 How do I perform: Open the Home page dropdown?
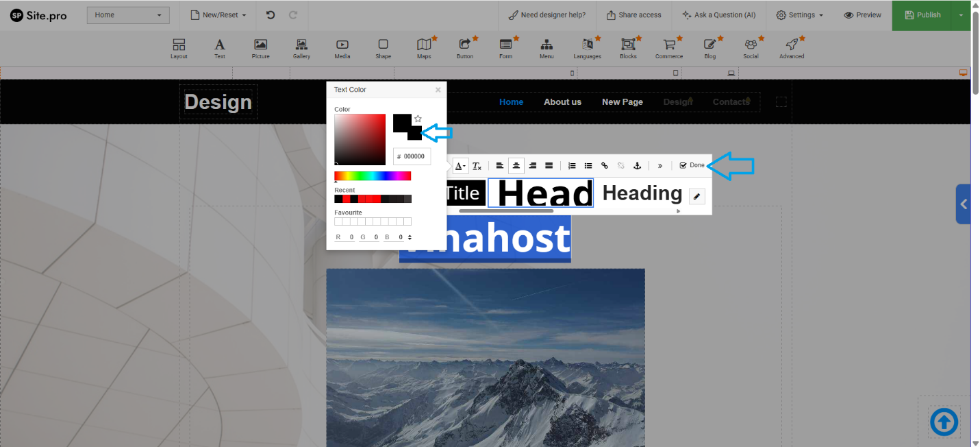click(128, 15)
